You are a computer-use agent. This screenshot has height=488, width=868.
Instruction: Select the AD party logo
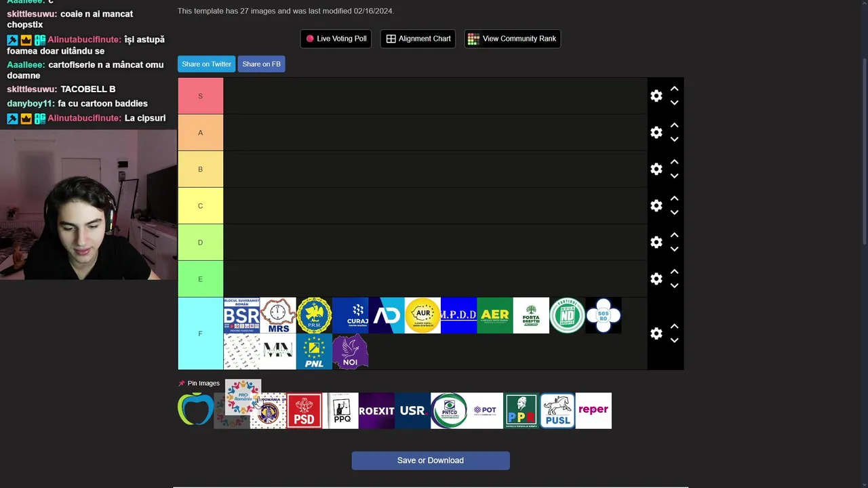[387, 315]
